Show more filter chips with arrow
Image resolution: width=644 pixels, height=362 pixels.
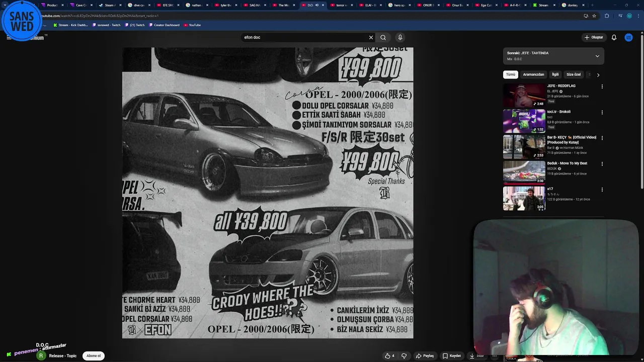[x=598, y=75]
